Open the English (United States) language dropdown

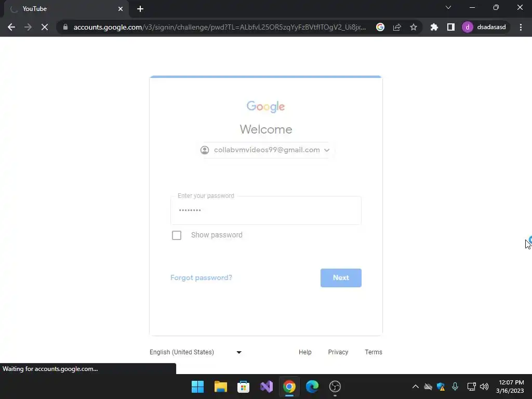[x=196, y=352]
